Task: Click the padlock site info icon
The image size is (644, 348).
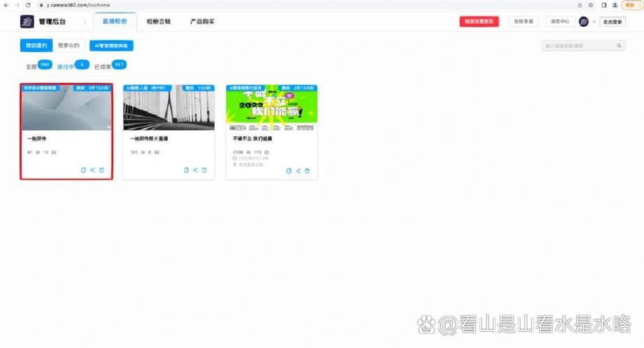Action: (x=41, y=5)
